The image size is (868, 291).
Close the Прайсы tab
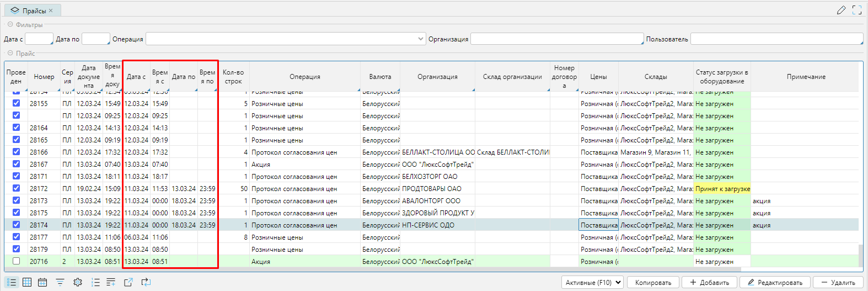pos(51,10)
